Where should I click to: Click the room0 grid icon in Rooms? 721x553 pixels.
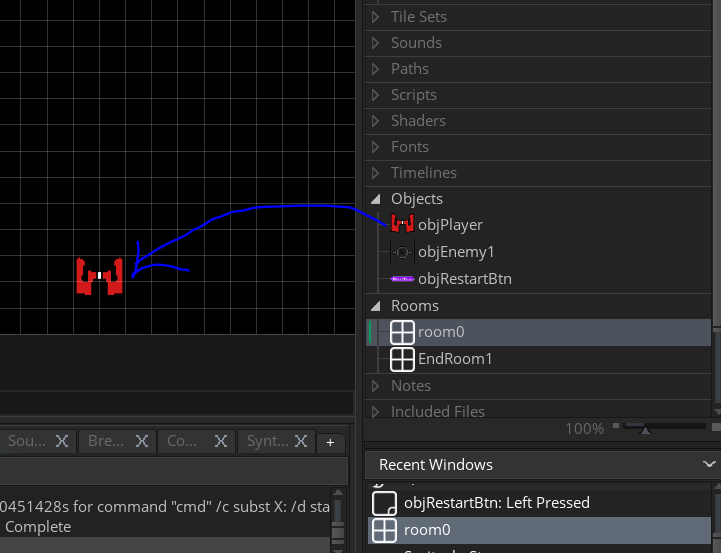tap(402, 332)
